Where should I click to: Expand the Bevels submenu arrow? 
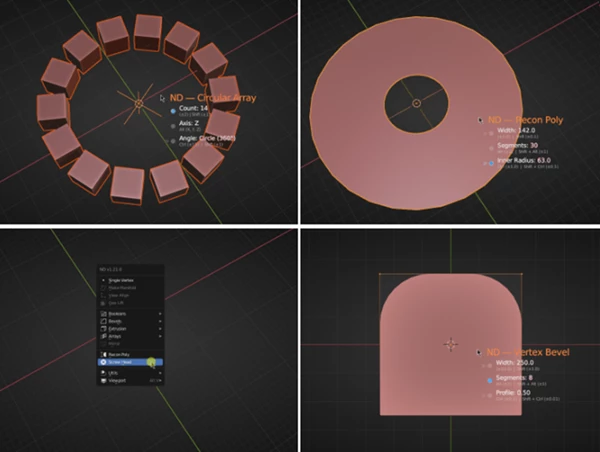(160, 321)
